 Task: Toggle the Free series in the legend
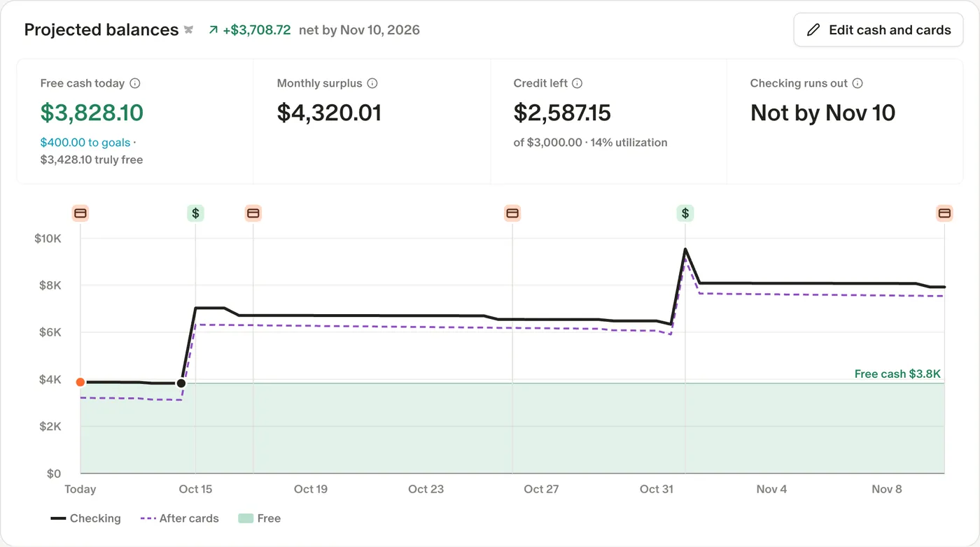pyautogui.click(x=260, y=518)
